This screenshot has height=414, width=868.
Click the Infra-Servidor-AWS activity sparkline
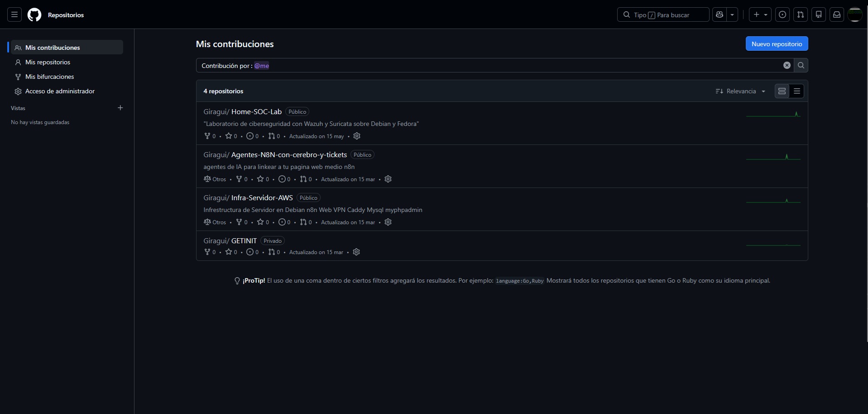[x=773, y=200]
